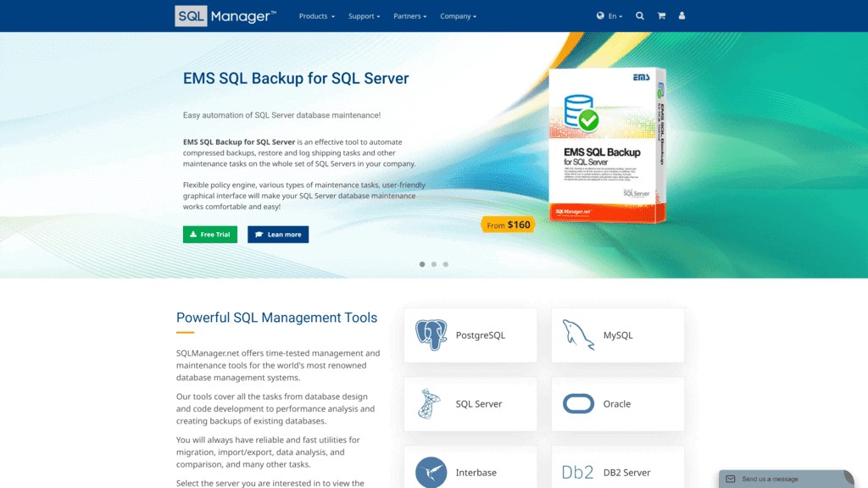868x488 pixels.
Task: Select the first carousel slide dot
Action: click(x=422, y=264)
